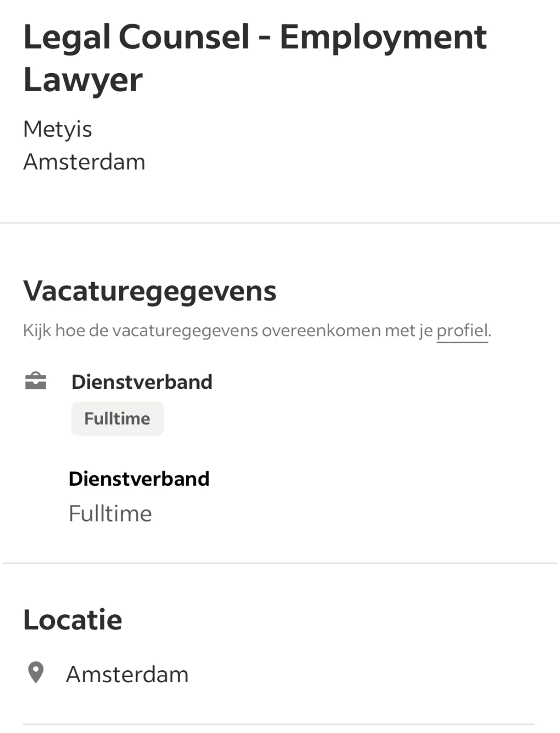Click the plain 'Fulltime' text value
The height and width of the screenshot is (733, 560).
click(110, 514)
